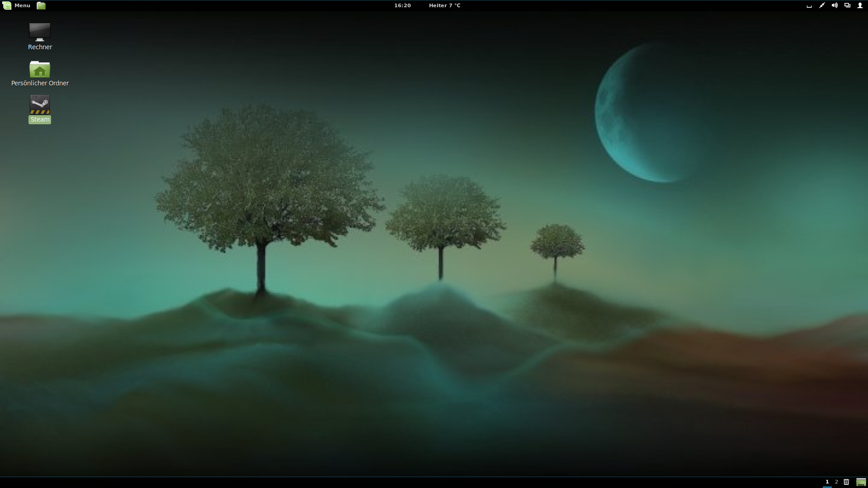Click the volume speaker icon
The height and width of the screenshot is (488, 868).
click(x=835, y=5)
